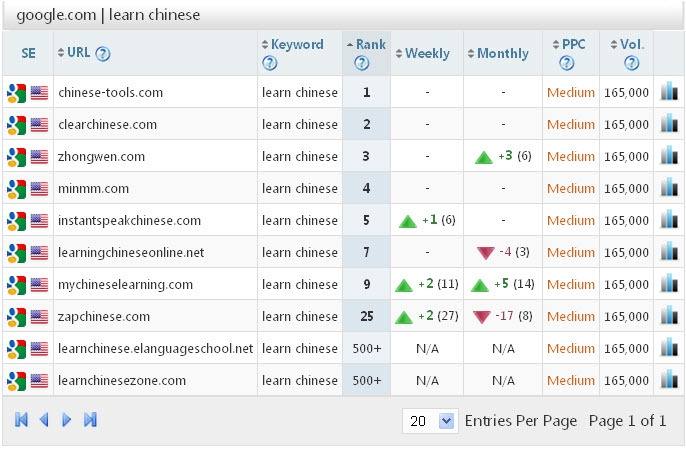Image resolution: width=686 pixels, height=451 pixels.
Task: Click the next page arrow
Action: [x=67, y=420]
